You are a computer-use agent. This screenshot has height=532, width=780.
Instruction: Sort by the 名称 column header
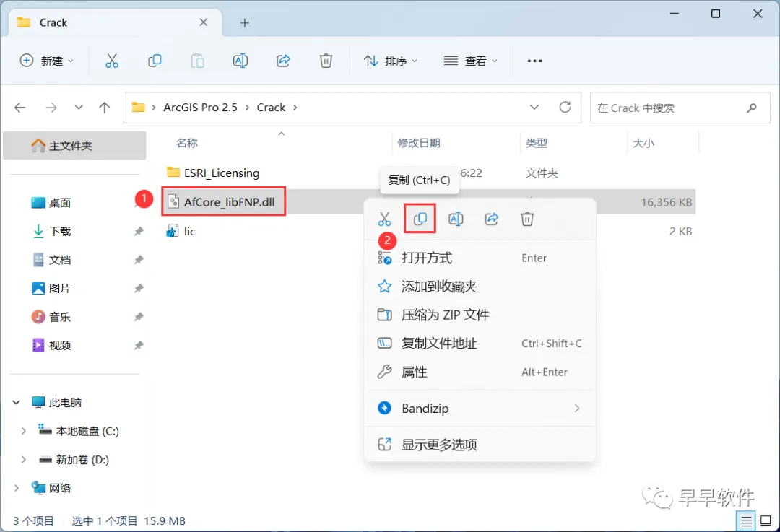[187, 143]
